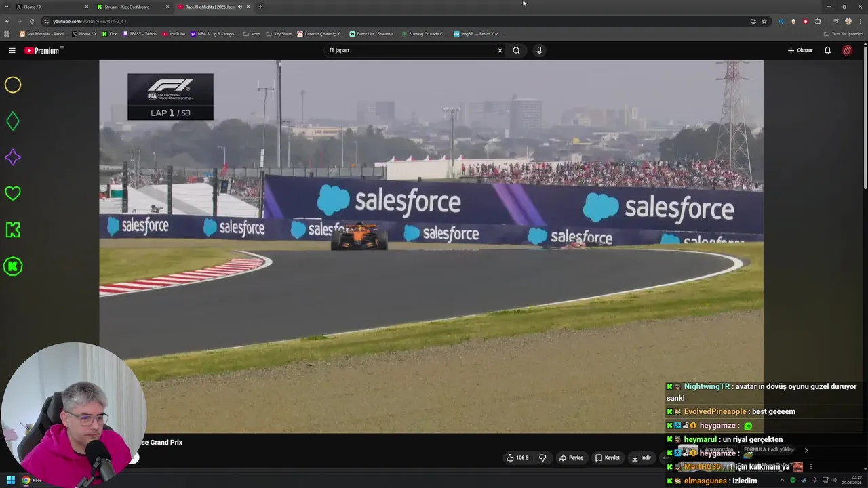Open Chrome profile avatar
The image size is (868, 488).
click(x=848, y=21)
